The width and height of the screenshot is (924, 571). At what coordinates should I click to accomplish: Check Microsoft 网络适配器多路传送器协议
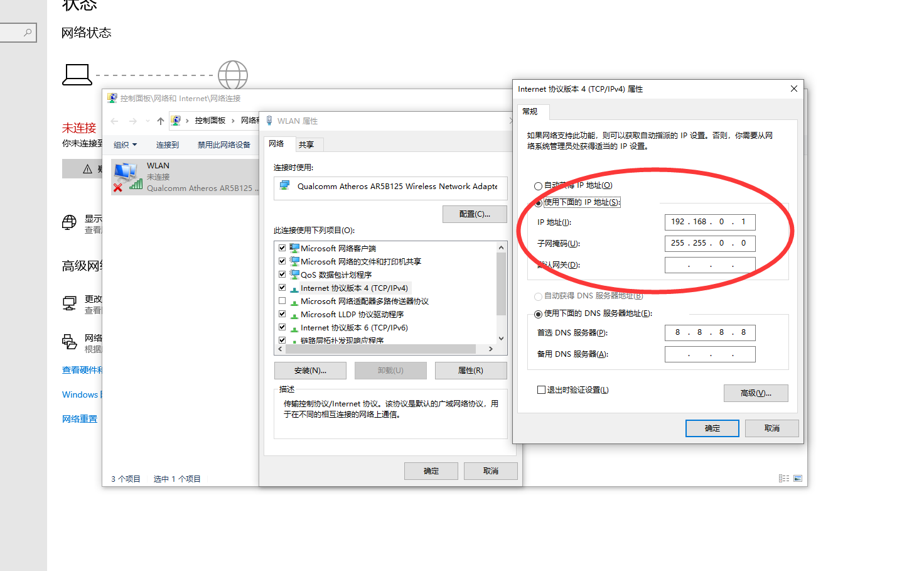[282, 301]
